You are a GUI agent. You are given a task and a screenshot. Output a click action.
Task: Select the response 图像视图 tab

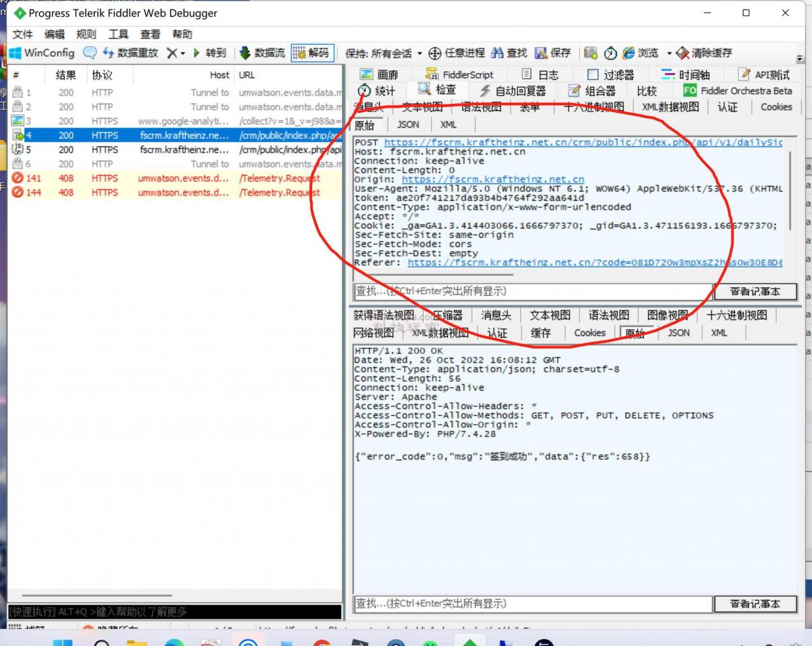click(x=668, y=315)
